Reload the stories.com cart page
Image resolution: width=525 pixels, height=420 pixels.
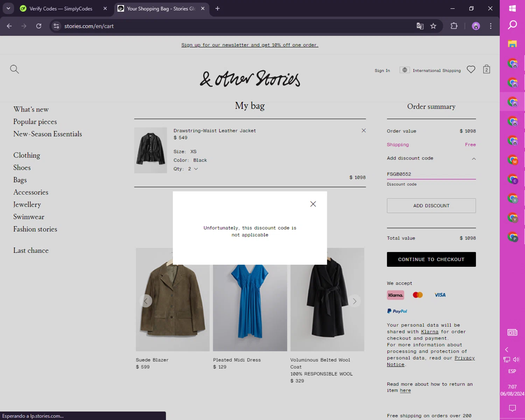click(39, 26)
